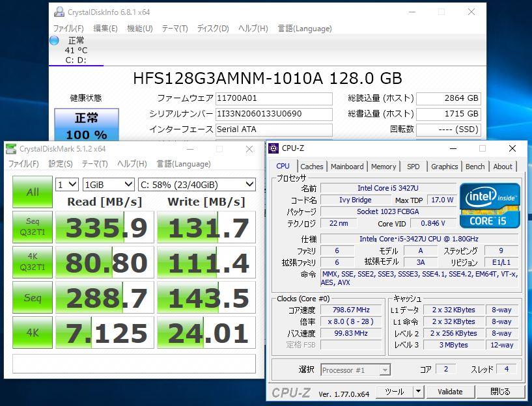This screenshot has height=406, width=532.
Task: Open 機能(U) menu in CrystalDiskInfo
Action: click(x=139, y=29)
